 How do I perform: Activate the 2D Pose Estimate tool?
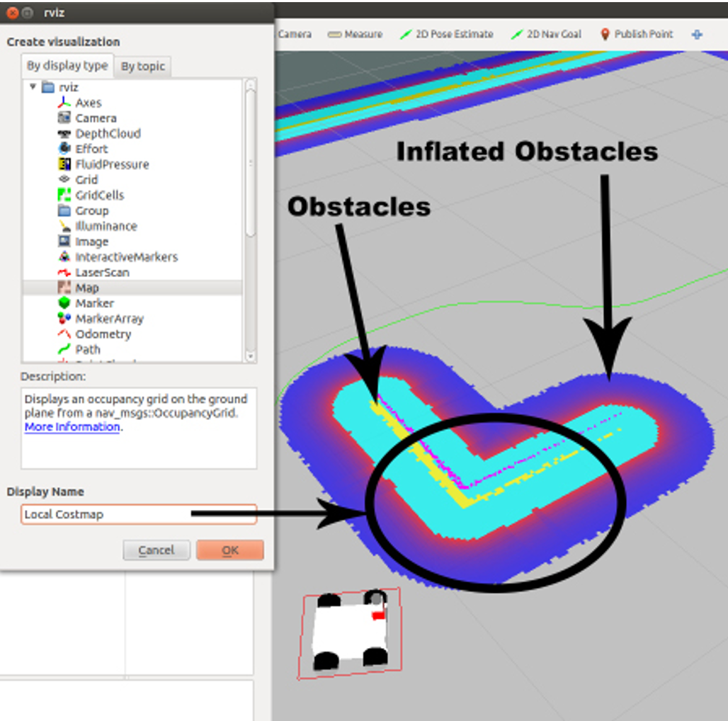click(x=447, y=35)
